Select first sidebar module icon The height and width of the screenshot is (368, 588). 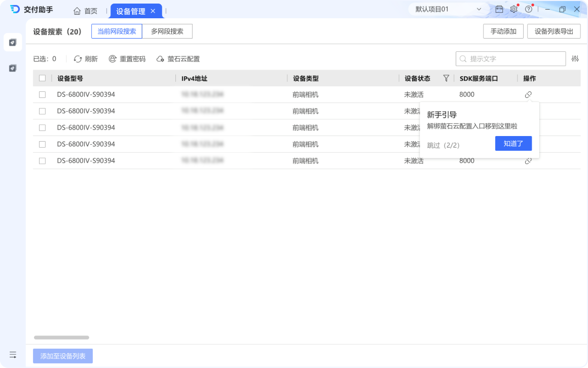tap(13, 43)
